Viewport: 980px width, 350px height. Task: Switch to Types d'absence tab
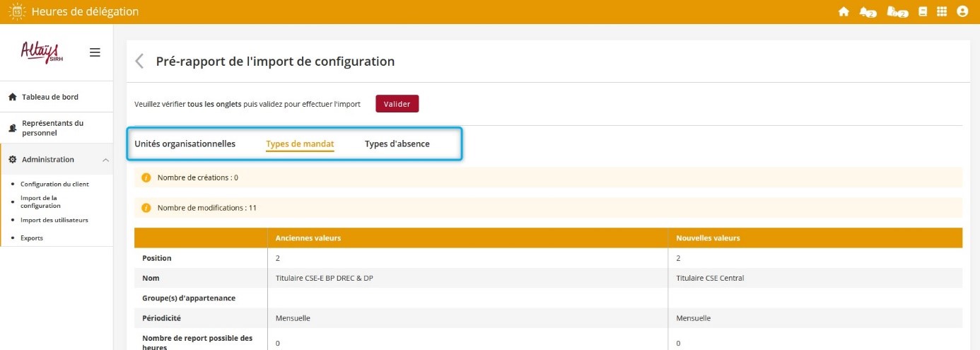pyautogui.click(x=397, y=144)
